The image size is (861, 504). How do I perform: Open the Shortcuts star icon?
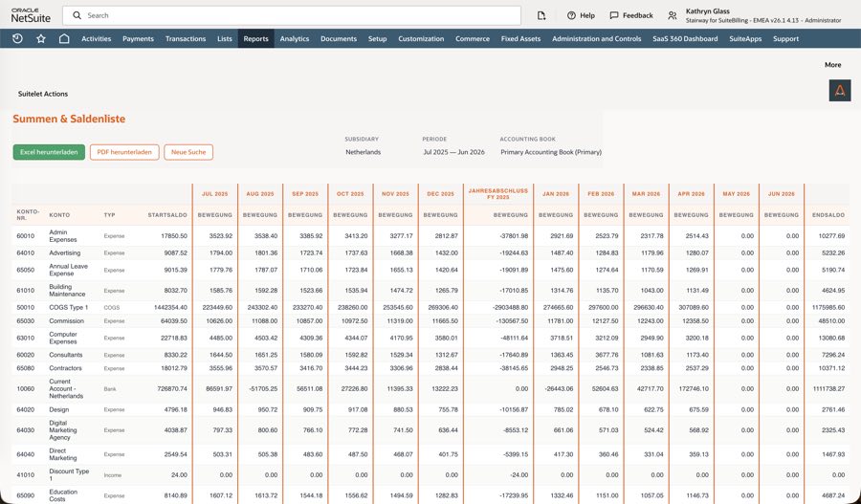coord(40,38)
